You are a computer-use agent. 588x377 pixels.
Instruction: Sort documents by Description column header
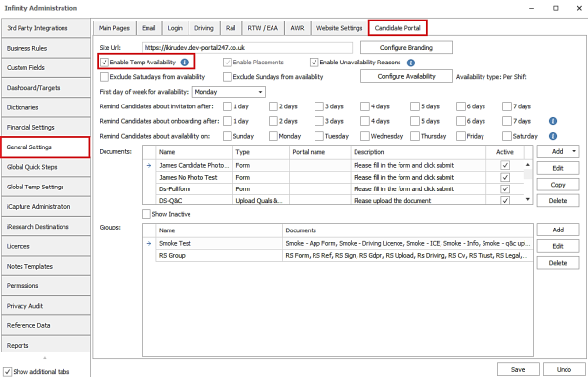point(418,152)
